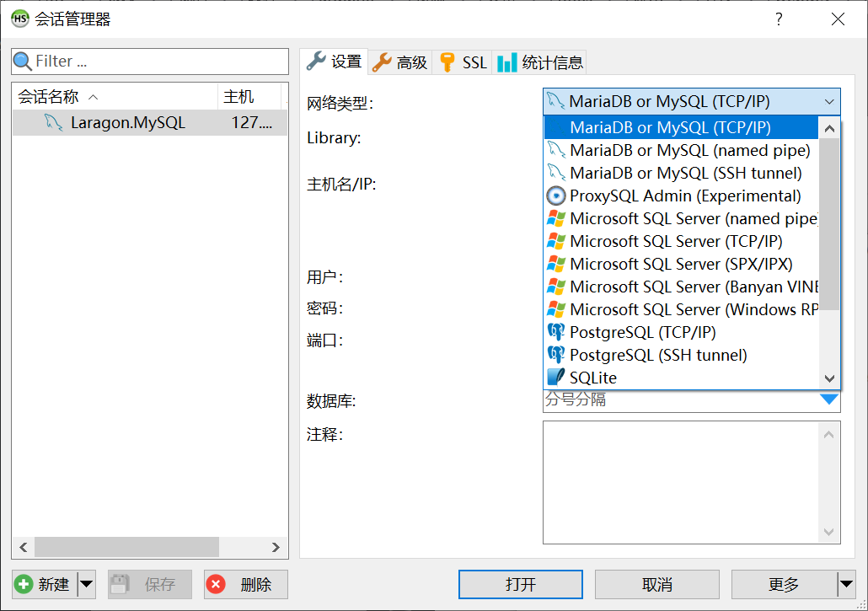This screenshot has width=868, height=611.
Task: Open the 数据库 blue dropdown triangle
Action: point(828,399)
